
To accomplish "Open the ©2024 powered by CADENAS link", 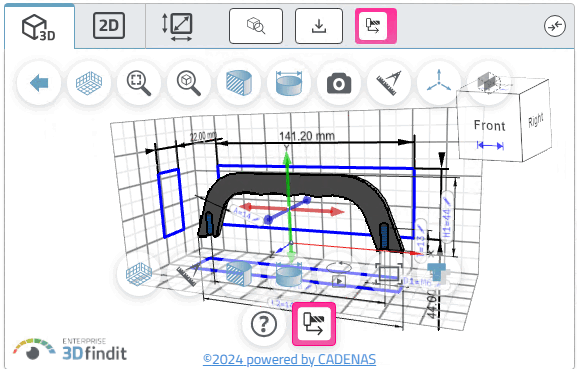I will pyautogui.click(x=289, y=359).
